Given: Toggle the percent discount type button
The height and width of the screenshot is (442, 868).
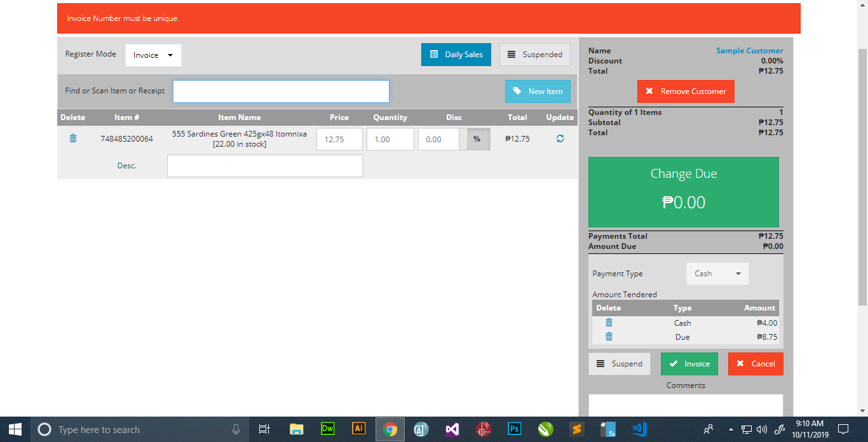Looking at the screenshot, I should coord(477,138).
